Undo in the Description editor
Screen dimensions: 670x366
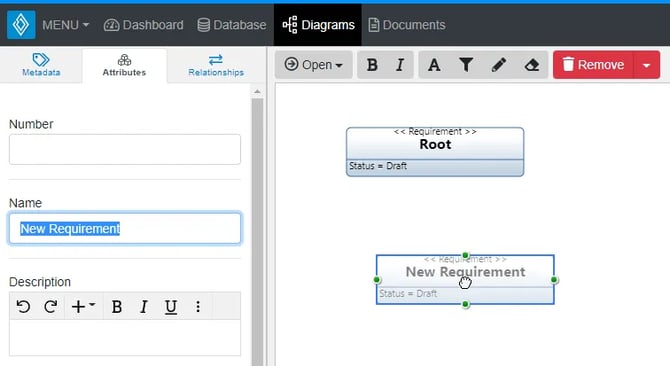[x=23, y=307]
